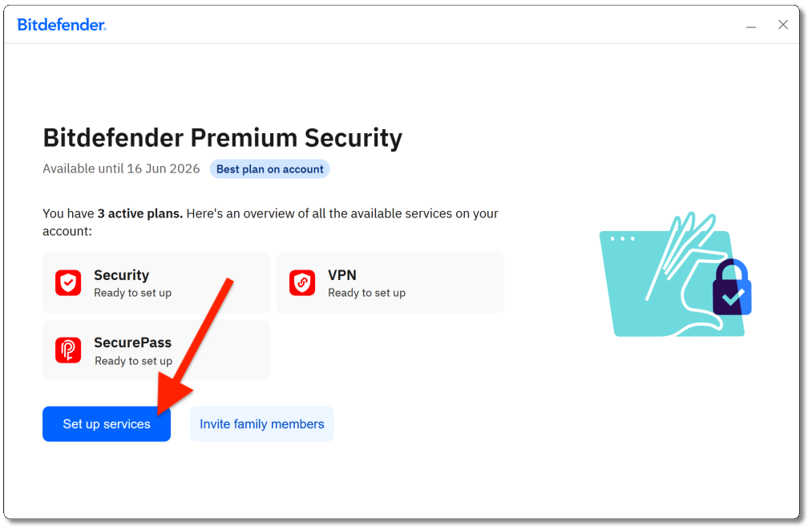Click Invite family members
The height and width of the screenshot is (531, 812).
[261, 424]
